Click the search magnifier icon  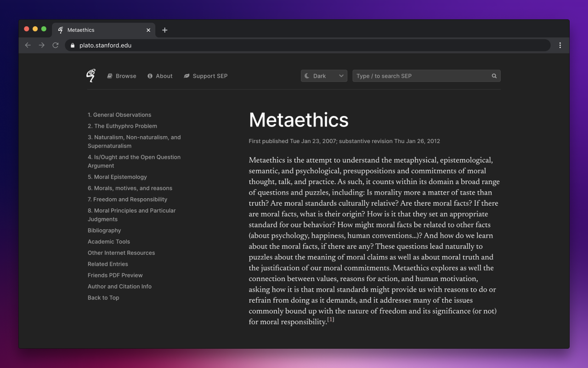point(494,76)
